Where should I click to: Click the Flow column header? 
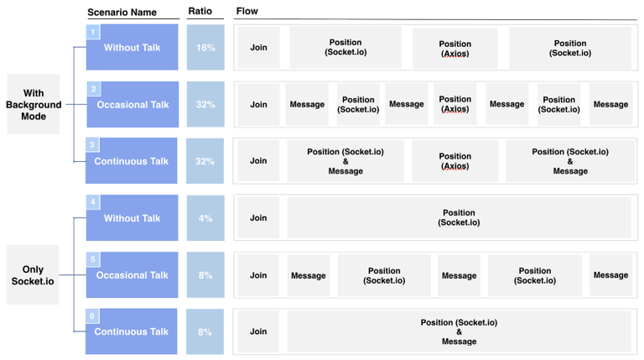(247, 11)
